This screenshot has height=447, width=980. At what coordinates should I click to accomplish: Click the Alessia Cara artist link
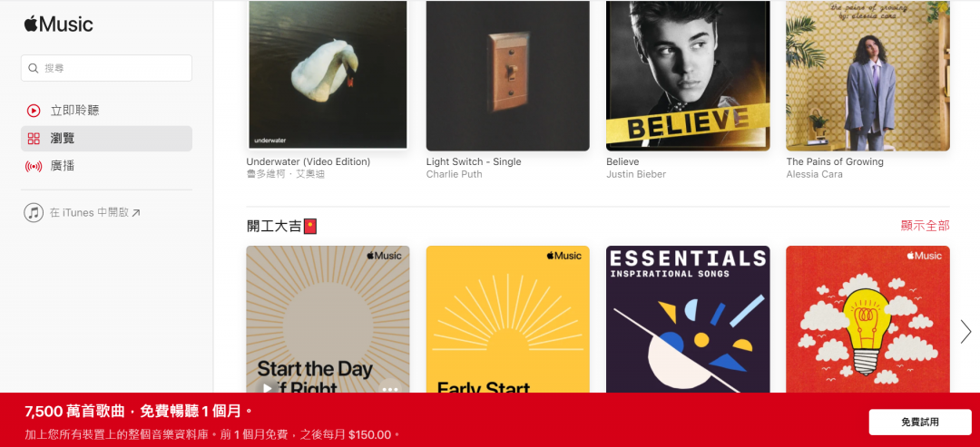[815, 174]
